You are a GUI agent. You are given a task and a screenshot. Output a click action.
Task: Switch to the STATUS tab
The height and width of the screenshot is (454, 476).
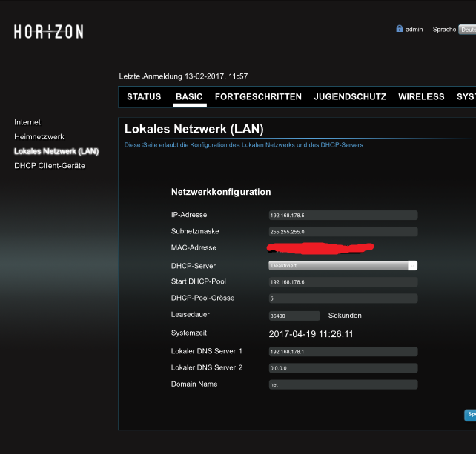pyautogui.click(x=144, y=97)
